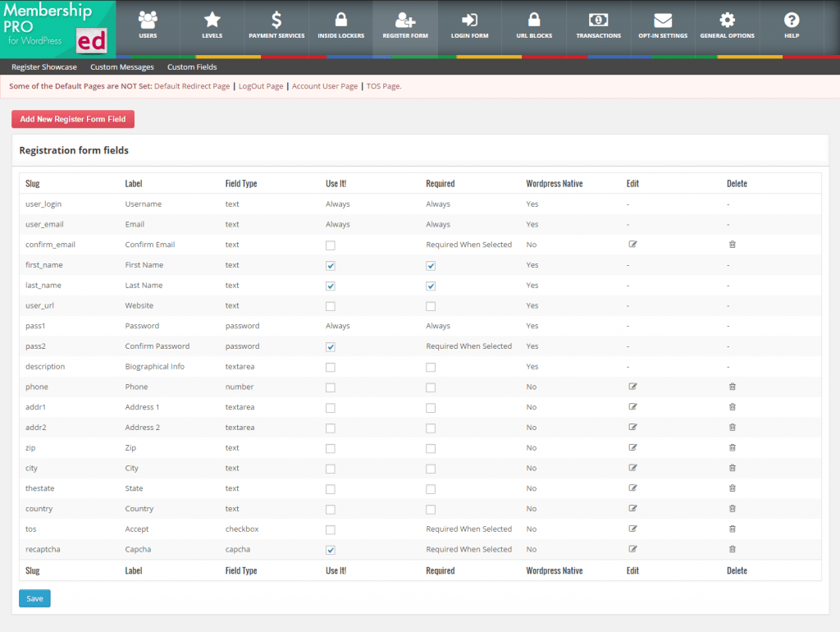The image size is (840, 632).
Task: Open the Login Form section
Action: [469, 25]
